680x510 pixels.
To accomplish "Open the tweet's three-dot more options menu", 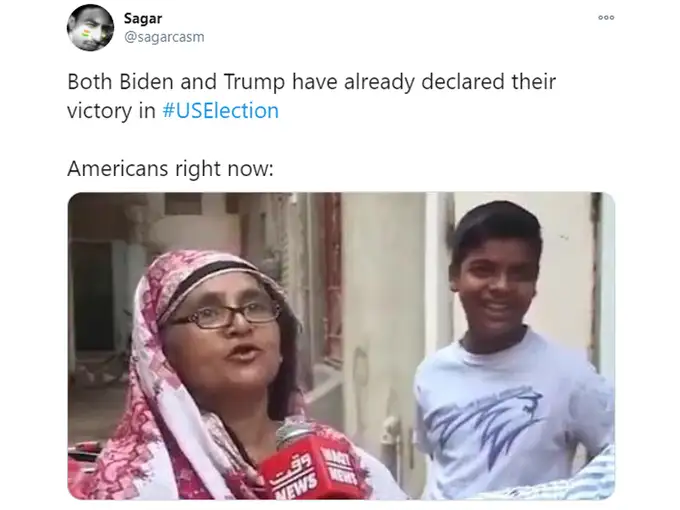I will (x=606, y=18).
